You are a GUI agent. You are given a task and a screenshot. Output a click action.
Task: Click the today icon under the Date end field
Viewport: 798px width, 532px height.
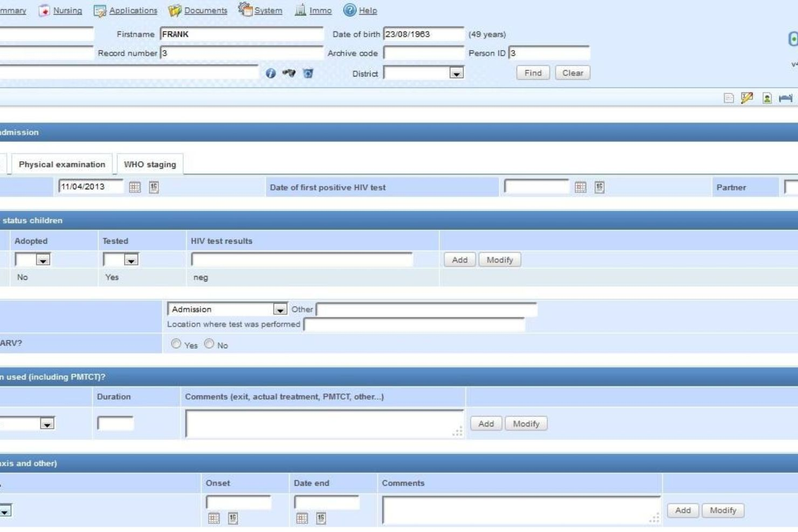click(x=321, y=518)
